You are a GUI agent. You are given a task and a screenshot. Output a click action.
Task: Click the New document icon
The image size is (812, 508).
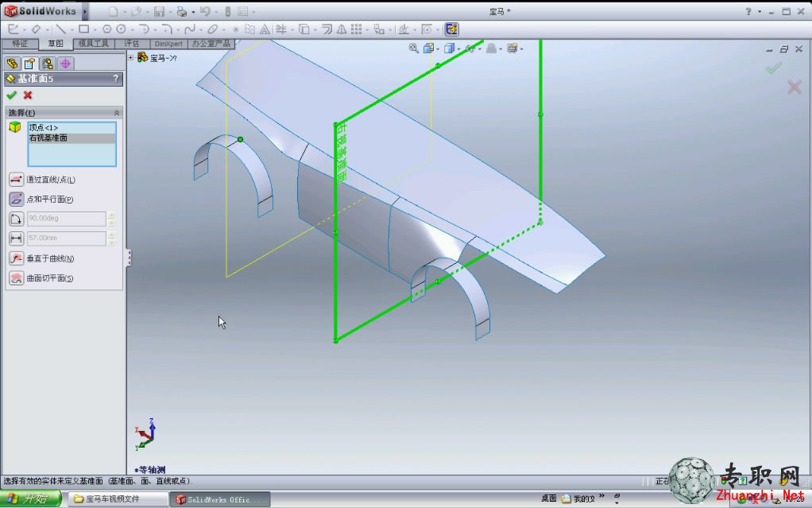pyautogui.click(x=113, y=11)
